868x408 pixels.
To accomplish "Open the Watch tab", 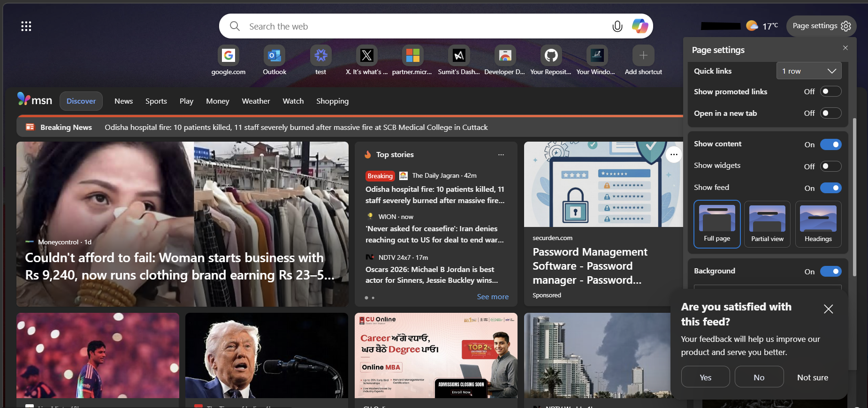I will [293, 101].
